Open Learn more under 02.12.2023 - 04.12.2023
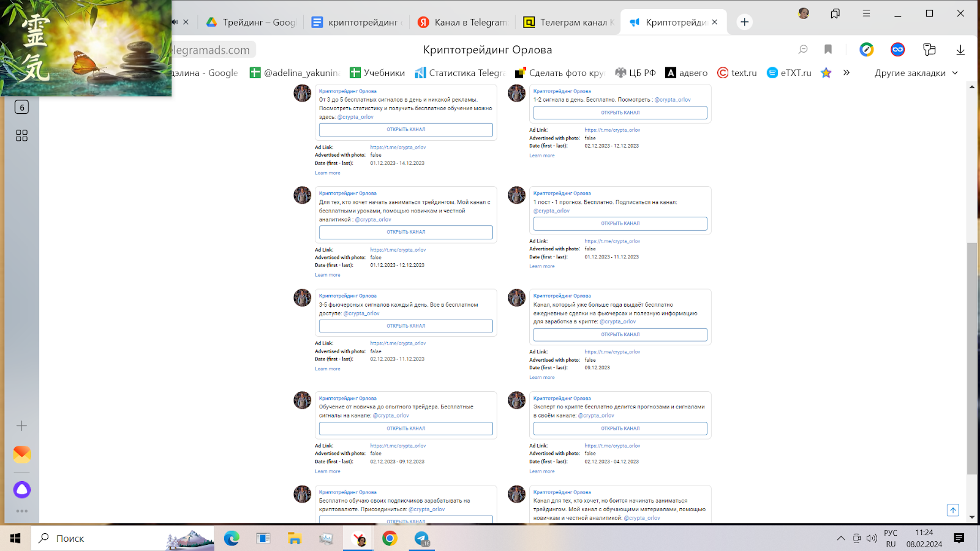Viewport: 980px width, 551px height. coord(542,471)
